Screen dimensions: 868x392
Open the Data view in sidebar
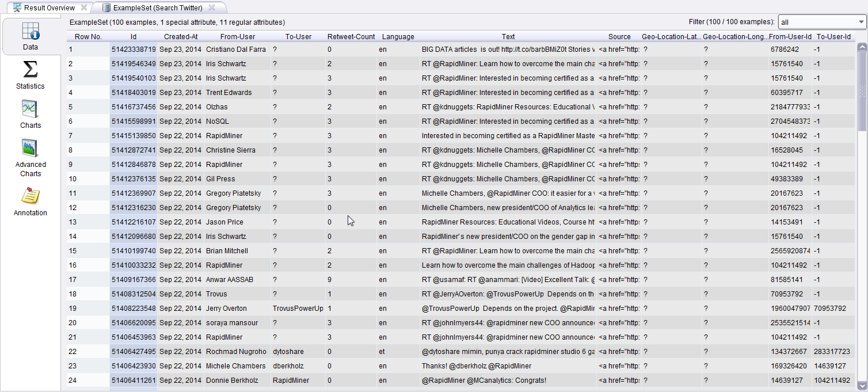(x=31, y=36)
